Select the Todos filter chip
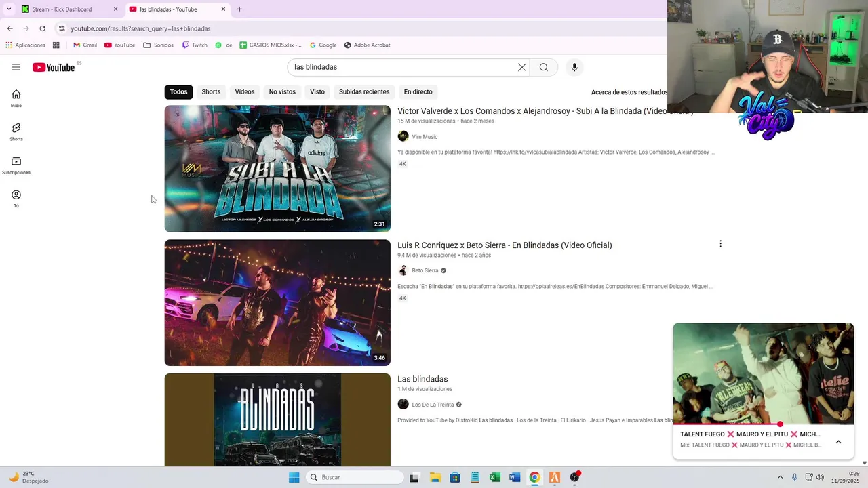This screenshot has height=488, width=868. coord(178,91)
